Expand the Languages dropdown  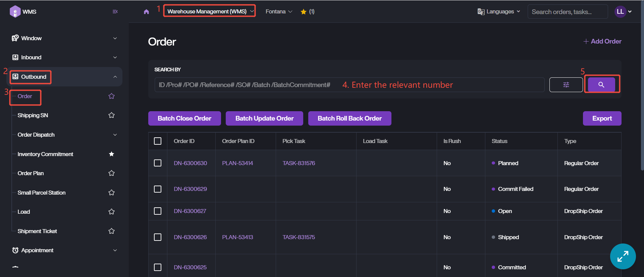499,11
